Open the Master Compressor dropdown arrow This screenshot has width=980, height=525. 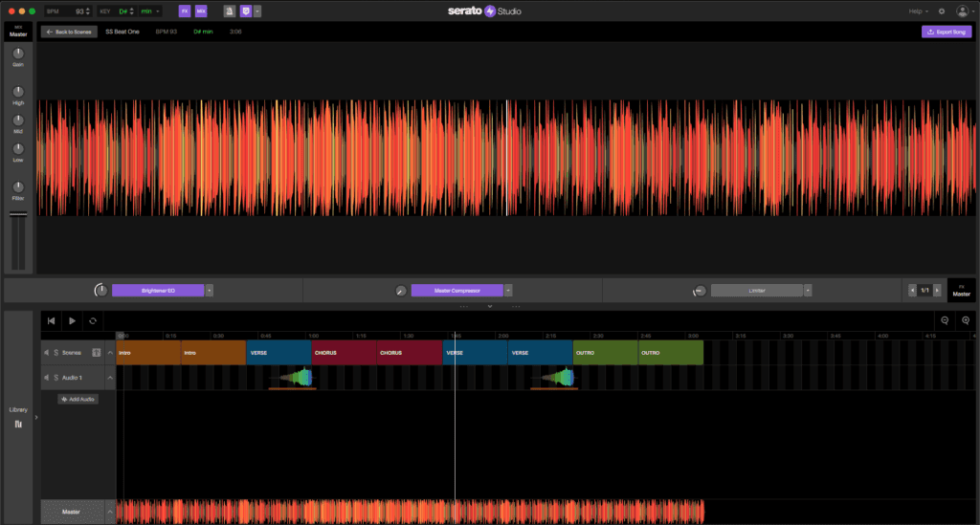(509, 290)
